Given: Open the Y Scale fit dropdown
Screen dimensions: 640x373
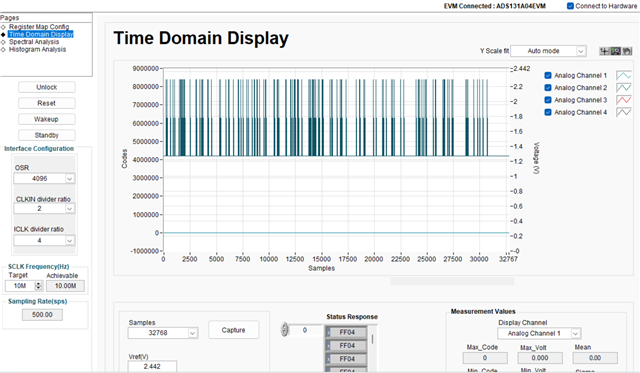Looking at the screenshot, I should pyautogui.click(x=548, y=51).
